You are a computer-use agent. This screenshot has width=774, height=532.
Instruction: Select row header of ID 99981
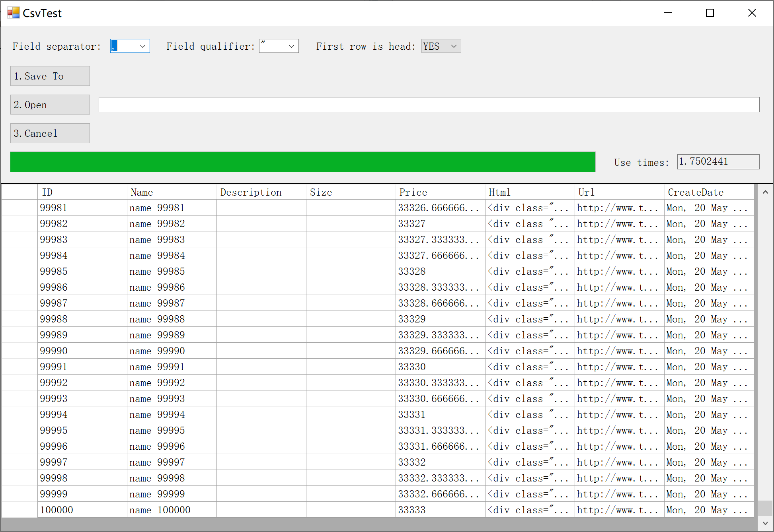point(19,208)
